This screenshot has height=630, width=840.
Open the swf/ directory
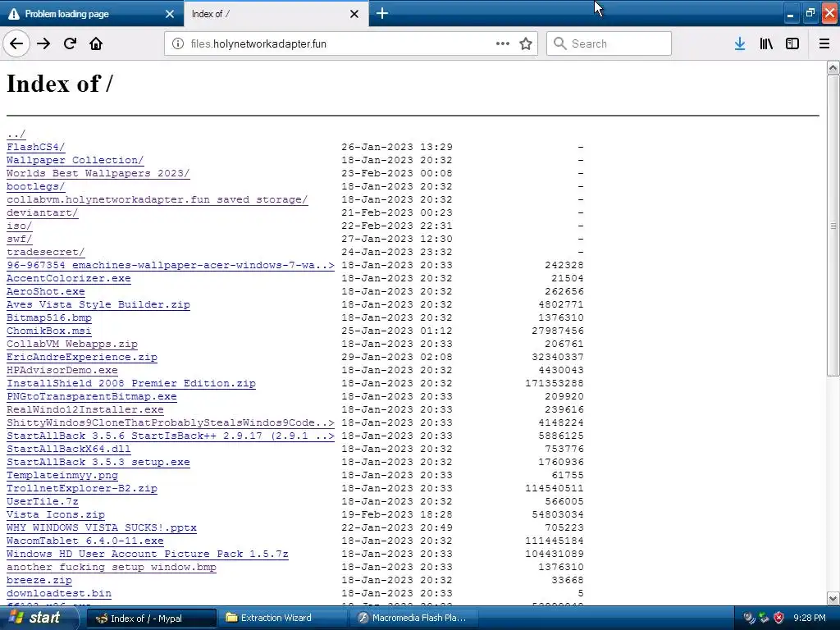(20, 239)
